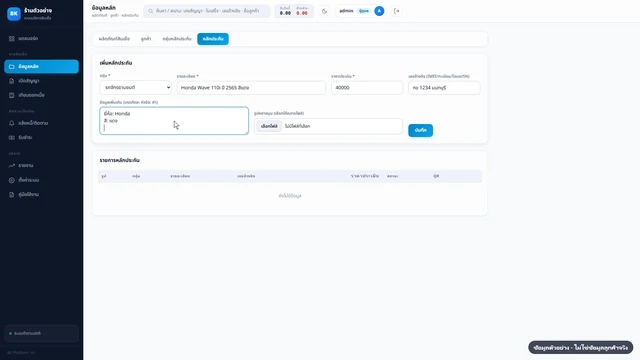Open the trend-line reports icon in sidebar
This screenshot has height=360, width=640.
click(11, 165)
